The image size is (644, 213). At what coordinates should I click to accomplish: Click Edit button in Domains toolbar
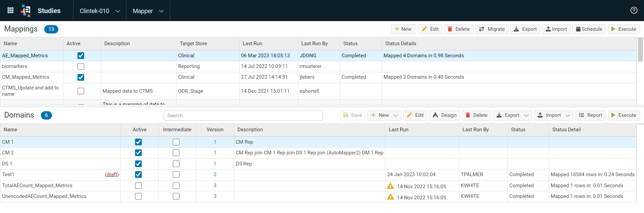[415, 115]
